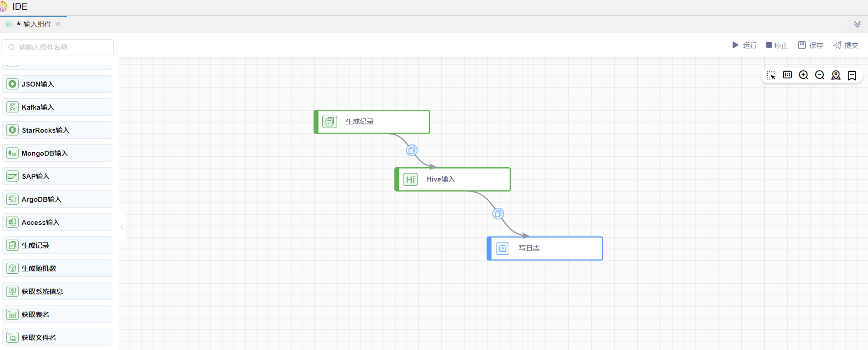Click the bookmark icon in canvas toolbar
The image size is (868, 350).
pos(852,75)
